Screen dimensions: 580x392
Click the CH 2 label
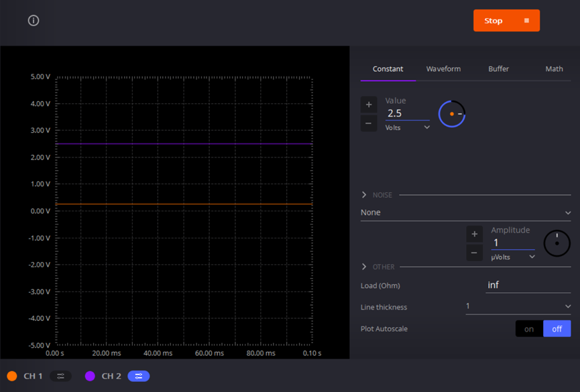tap(111, 376)
